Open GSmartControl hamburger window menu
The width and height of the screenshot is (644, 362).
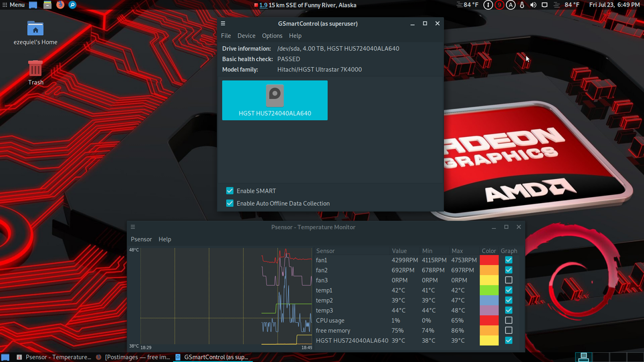(x=223, y=24)
